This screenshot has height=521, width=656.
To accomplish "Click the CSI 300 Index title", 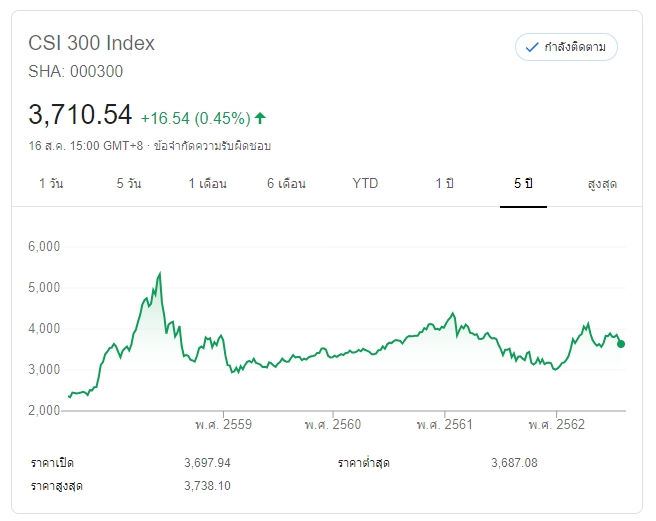I will pos(92,43).
